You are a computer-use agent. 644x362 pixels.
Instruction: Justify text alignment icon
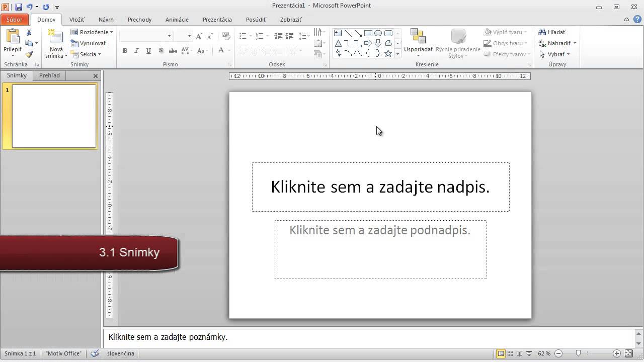click(278, 51)
